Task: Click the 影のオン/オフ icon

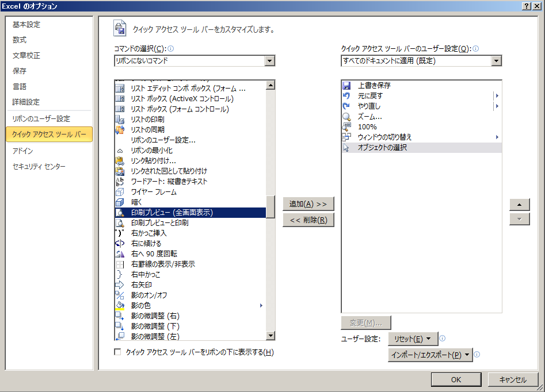Action: pyautogui.click(x=120, y=295)
